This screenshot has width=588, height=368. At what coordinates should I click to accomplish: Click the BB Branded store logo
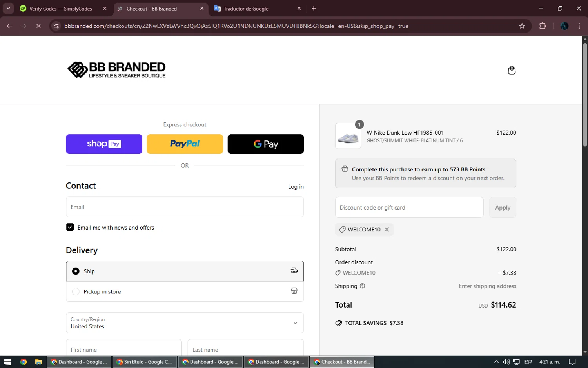click(x=116, y=70)
